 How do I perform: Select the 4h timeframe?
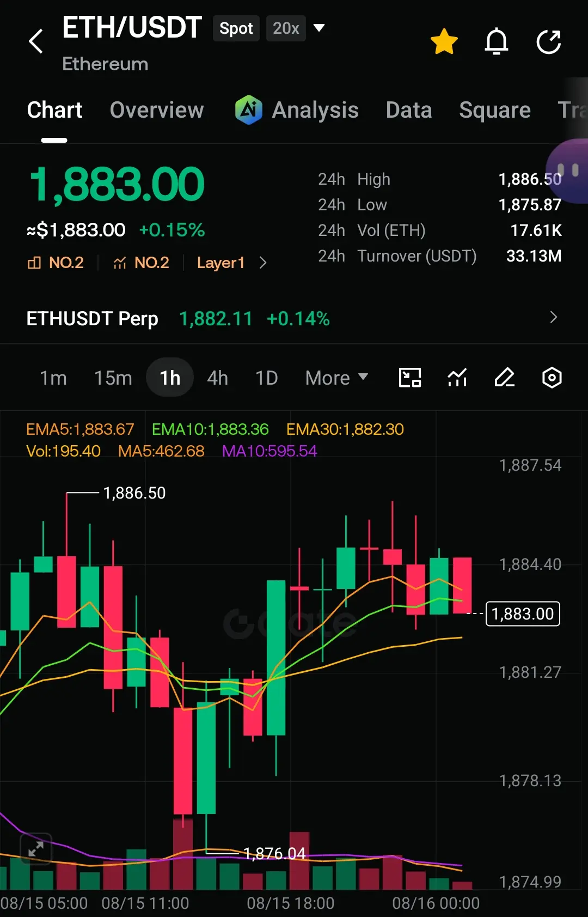pos(217,378)
